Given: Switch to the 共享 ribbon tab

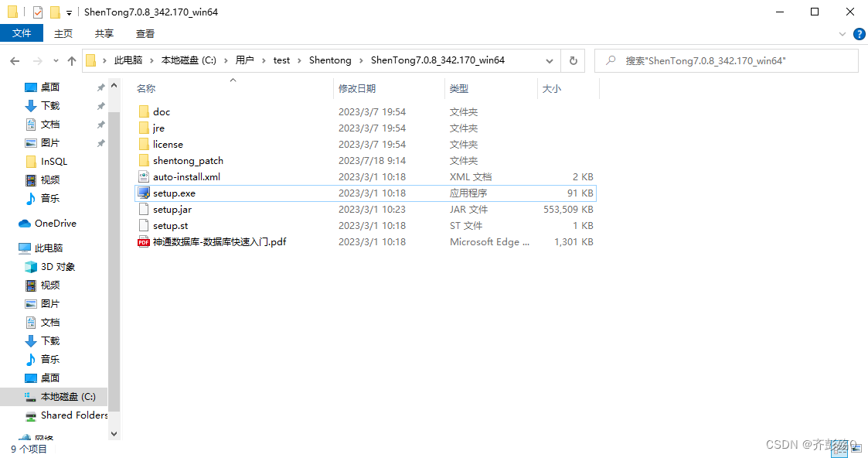Looking at the screenshot, I should [x=104, y=34].
